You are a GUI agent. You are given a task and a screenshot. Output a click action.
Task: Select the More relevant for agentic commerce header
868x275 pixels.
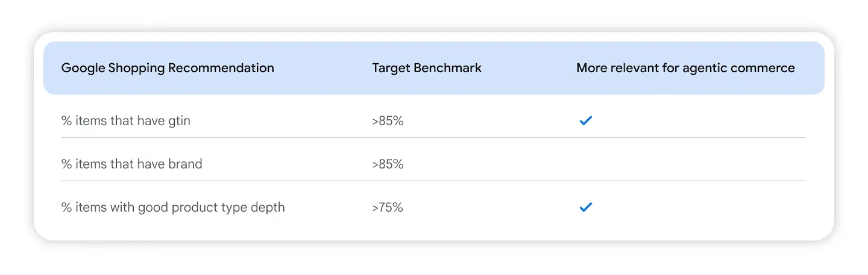click(685, 68)
